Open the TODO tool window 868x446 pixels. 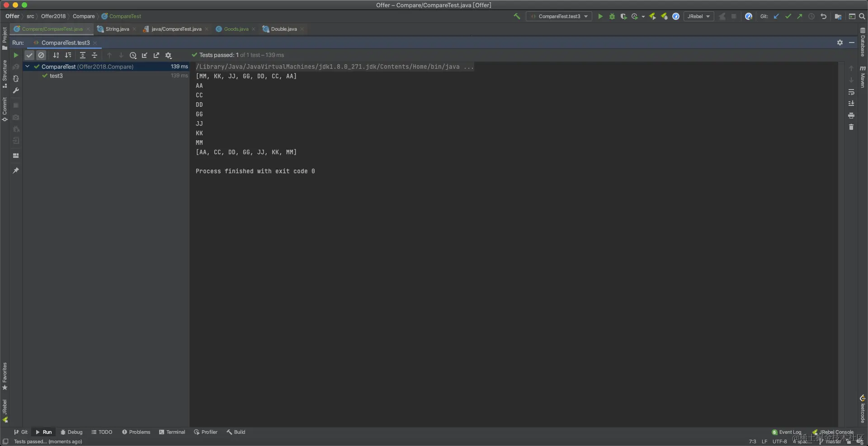(x=102, y=432)
